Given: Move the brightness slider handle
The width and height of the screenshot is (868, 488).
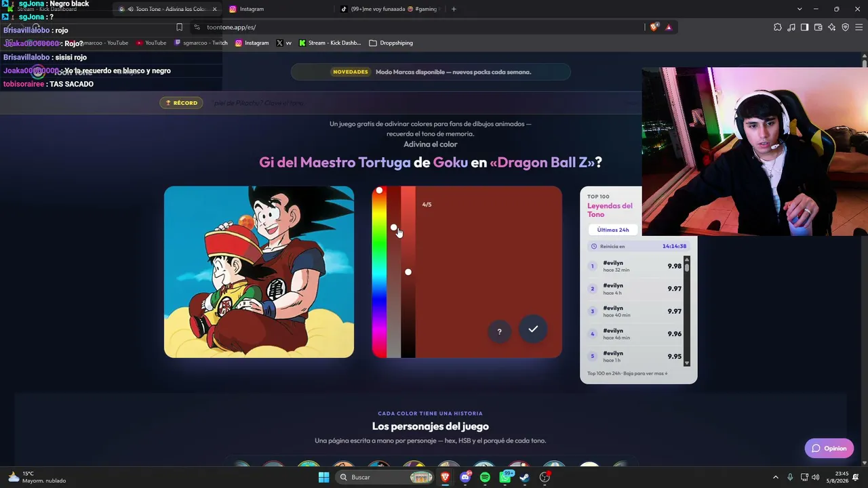Looking at the screenshot, I should 408,272.
